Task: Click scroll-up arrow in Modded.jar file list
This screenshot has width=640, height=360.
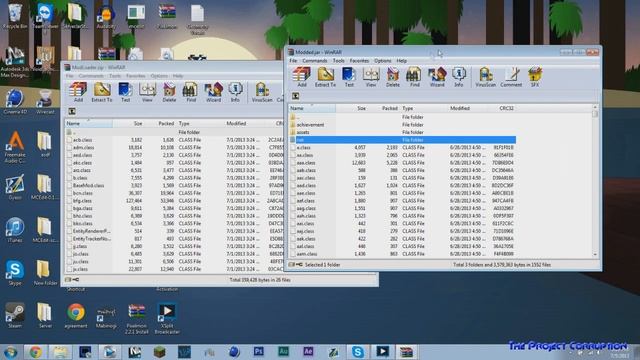Action: 595,108
